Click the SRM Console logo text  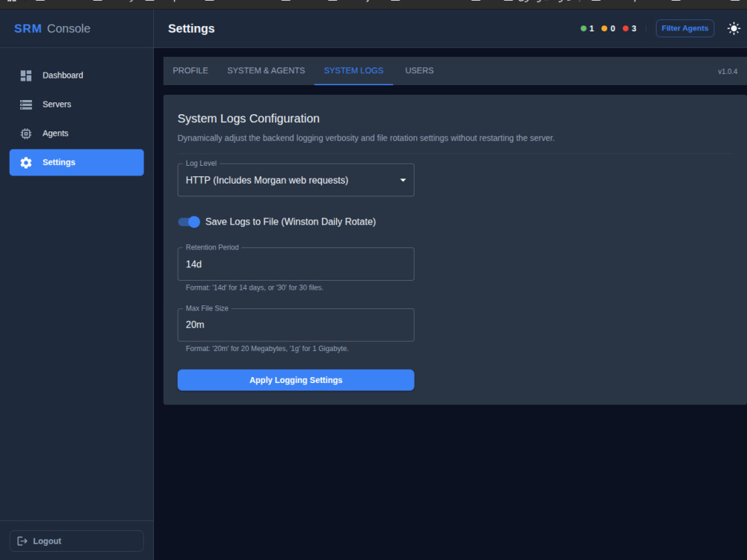click(x=52, y=28)
